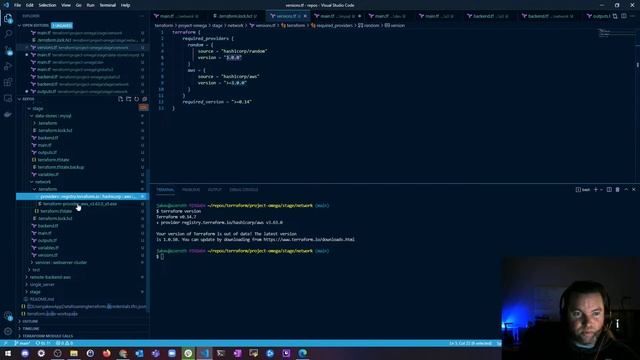
Task: Collapse the data-stores / mysql folder
Action: tap(31, 116)
